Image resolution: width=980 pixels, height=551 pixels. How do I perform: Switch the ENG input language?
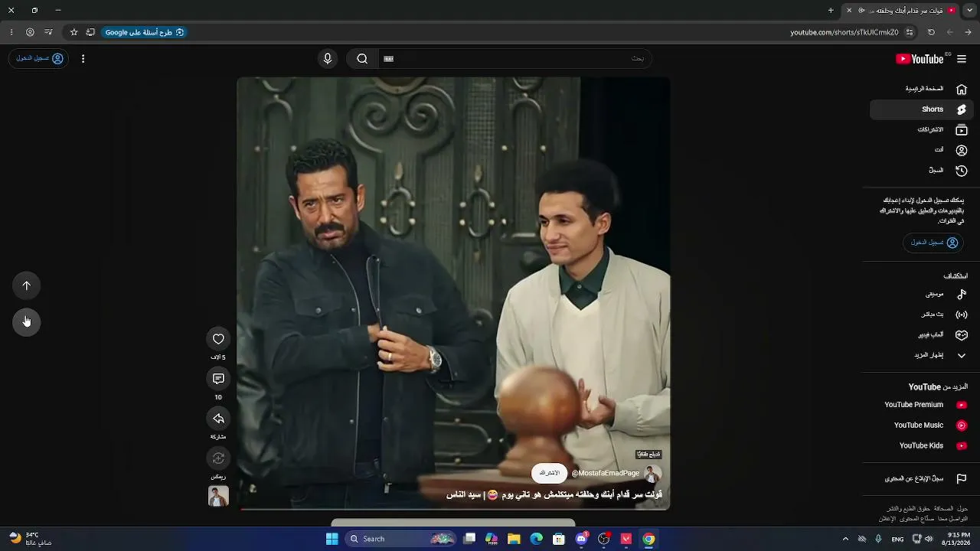[x=897, y=539]
